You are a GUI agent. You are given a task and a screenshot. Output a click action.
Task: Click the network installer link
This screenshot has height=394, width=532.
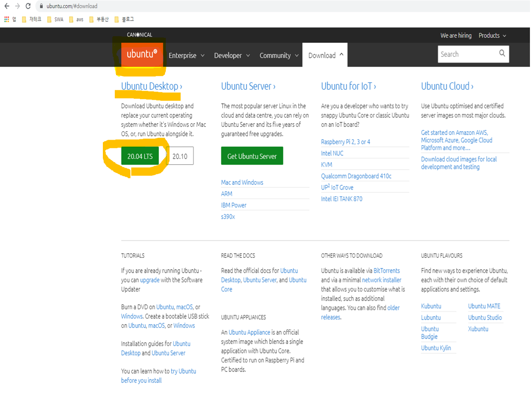coord(381,280)
